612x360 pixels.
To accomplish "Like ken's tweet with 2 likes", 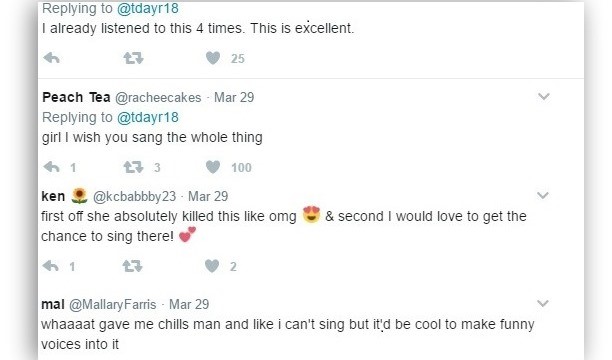I will point(212,266).
